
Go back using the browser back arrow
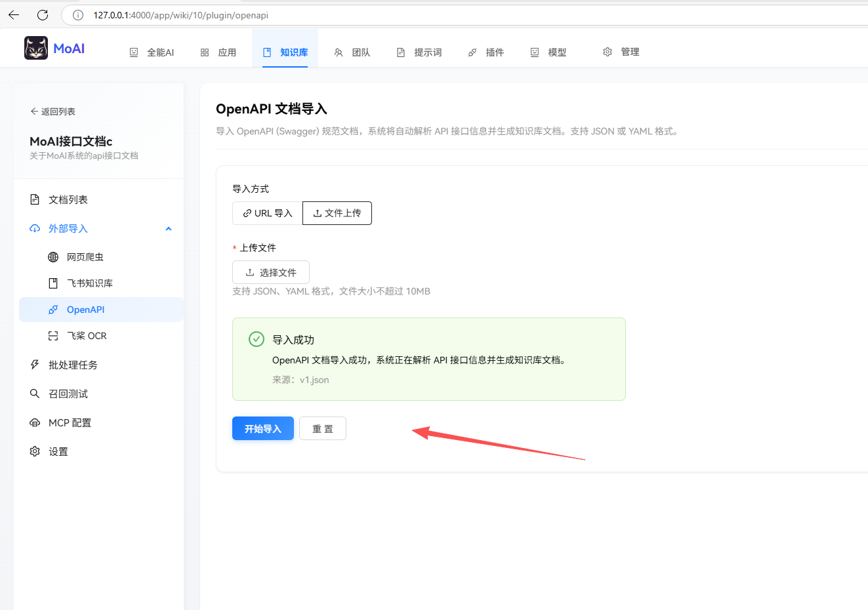pyautogui.click(x=14, y=15)
